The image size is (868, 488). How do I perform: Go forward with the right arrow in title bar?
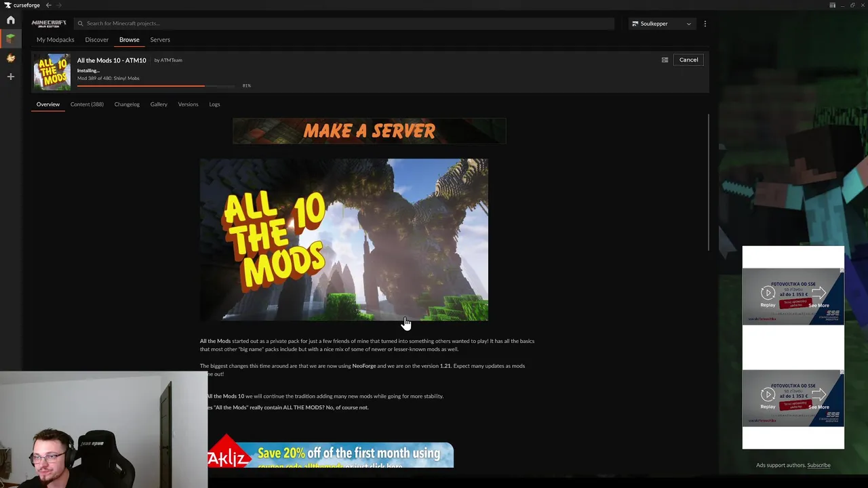click(x=58, y=5)
